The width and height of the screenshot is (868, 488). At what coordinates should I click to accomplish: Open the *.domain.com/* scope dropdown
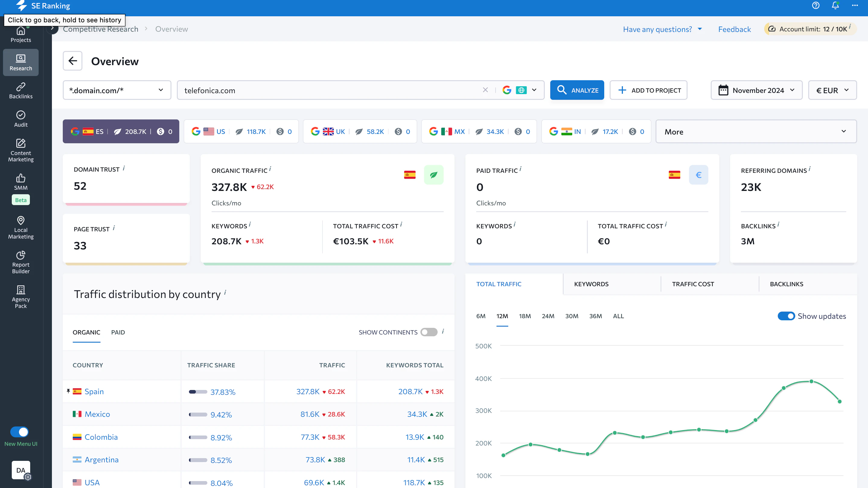pos(116,90)
